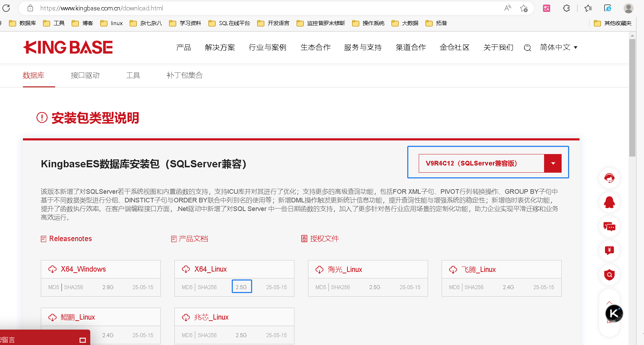644x345 pixels.
Task: Open the SQL在线平台 bookmarks folder
Action: click(229, 23)
